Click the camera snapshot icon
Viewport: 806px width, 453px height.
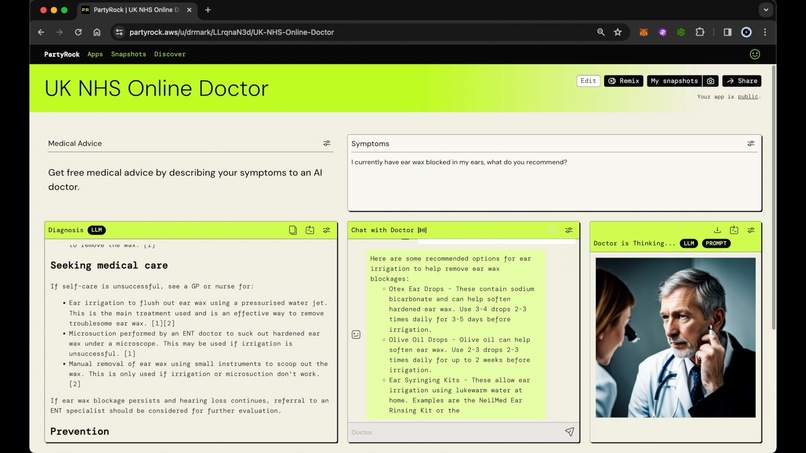point(710,81)
